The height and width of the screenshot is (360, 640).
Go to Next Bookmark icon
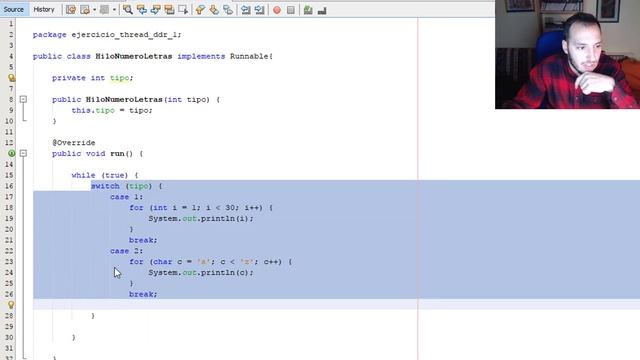click(x=214, y=10)
